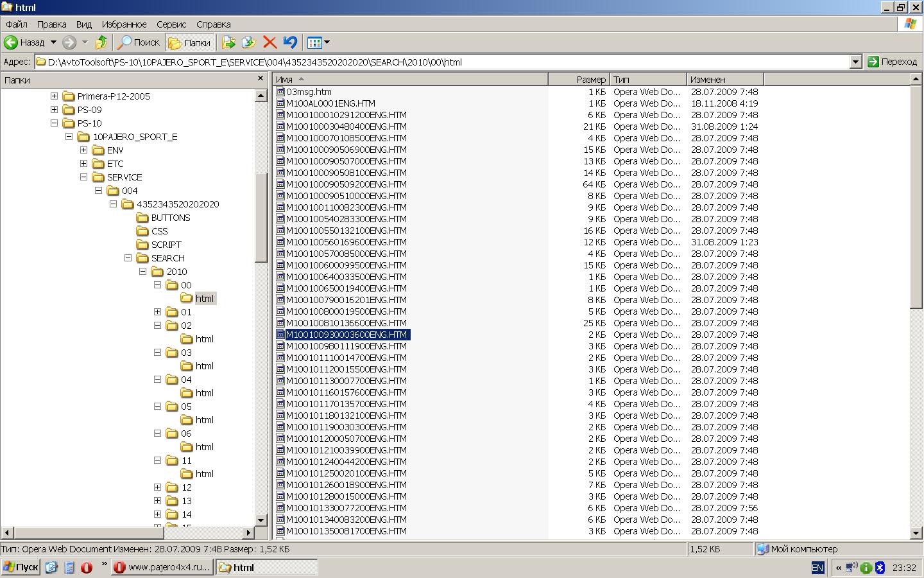Collapse the SERVICE folder node
The image size is (924, 578).
pos(84,177)
